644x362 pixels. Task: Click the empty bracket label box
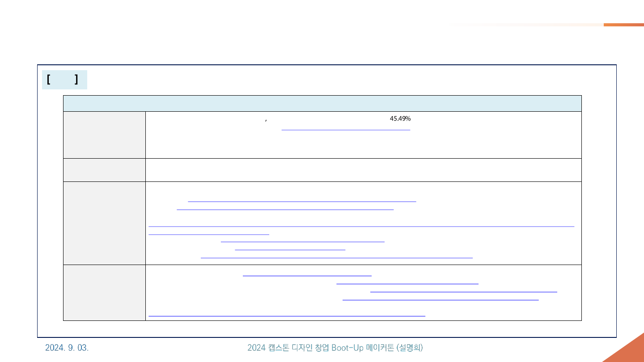pos(64,80)
